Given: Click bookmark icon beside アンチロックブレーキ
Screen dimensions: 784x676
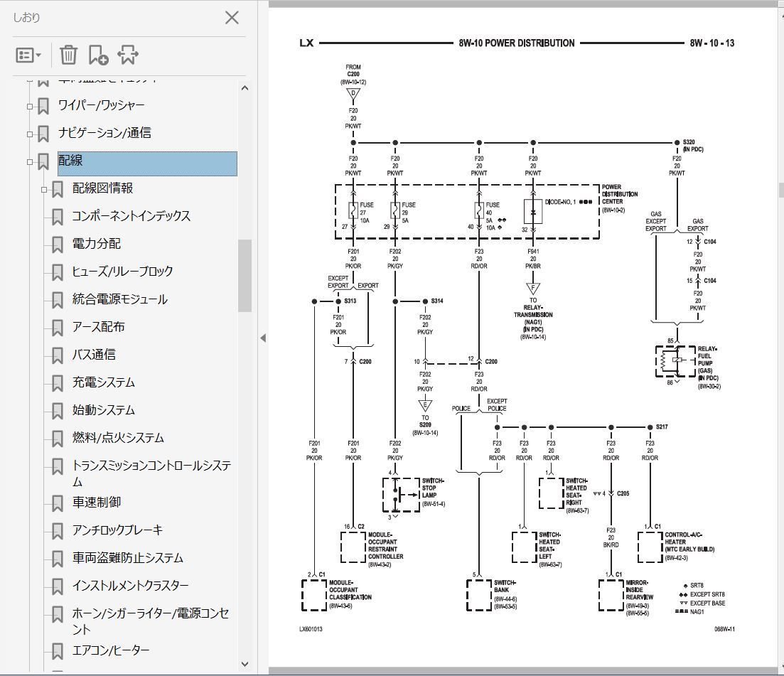Looking at the screenshot, I should pyautogui.click(x=58, y=531).
